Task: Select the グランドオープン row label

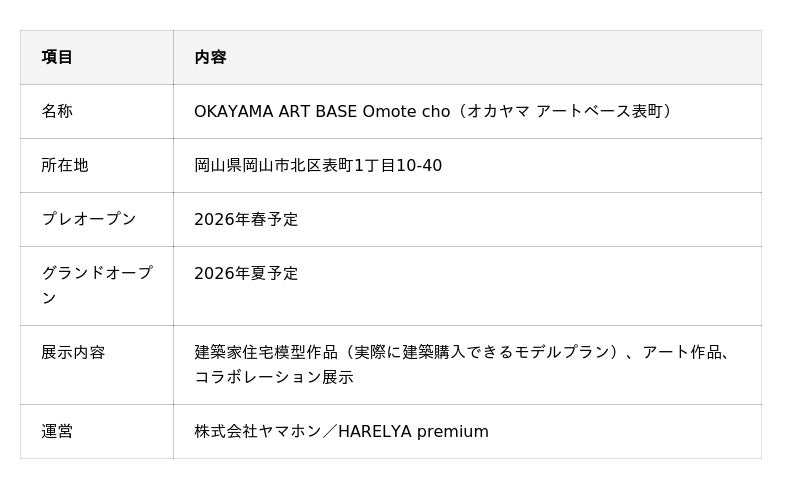Action: coord(96,273)
